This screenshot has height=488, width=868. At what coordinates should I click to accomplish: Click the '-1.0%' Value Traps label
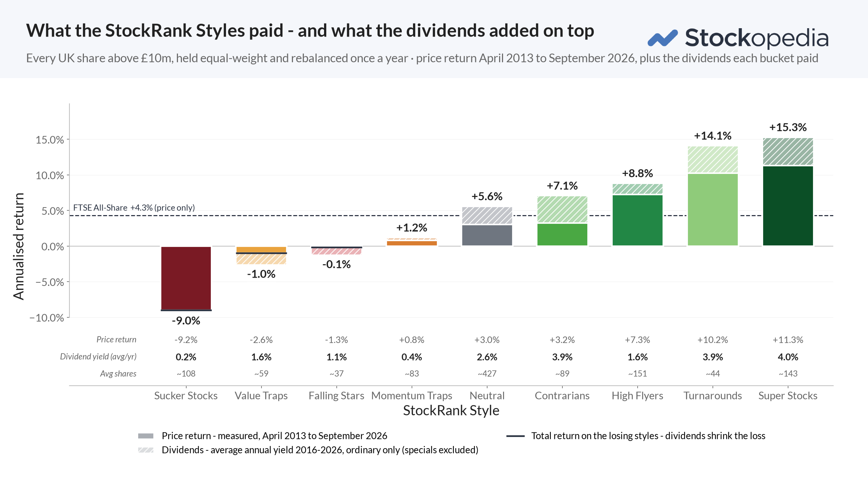[x=261, y=274]
